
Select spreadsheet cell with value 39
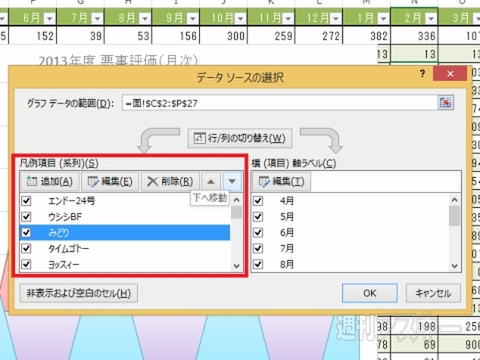80,36
